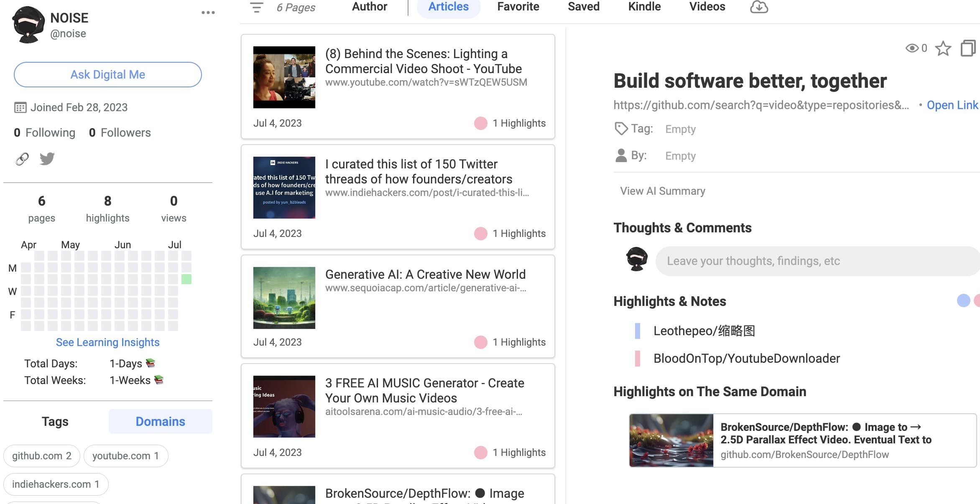The height and width of the screenshot is (504, 980).
Task: Expand the github.com 2 domain filter
Action: (41, 456)
